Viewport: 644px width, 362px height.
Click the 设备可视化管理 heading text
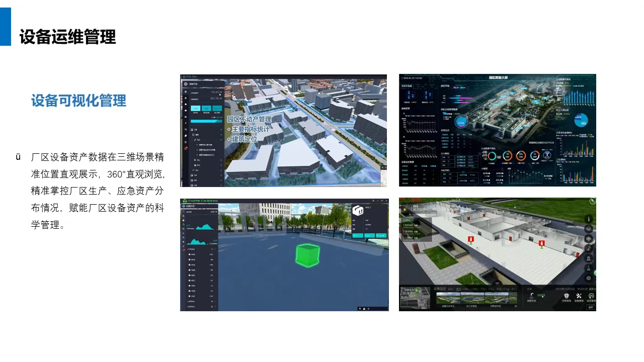pos(78,101)
